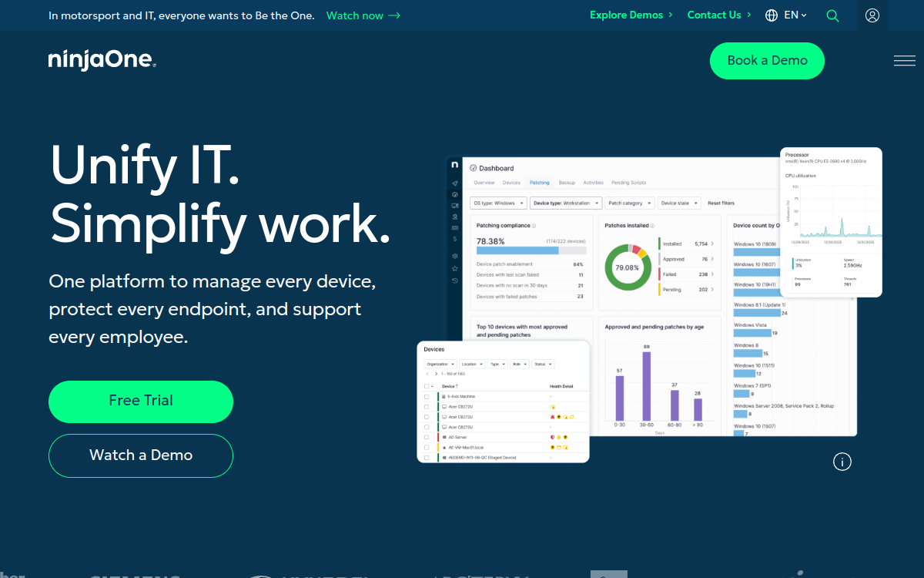Click the circled info icon below the dashboard
The height and width of the screenshot is (578, 924).
[x=842, y=462]
